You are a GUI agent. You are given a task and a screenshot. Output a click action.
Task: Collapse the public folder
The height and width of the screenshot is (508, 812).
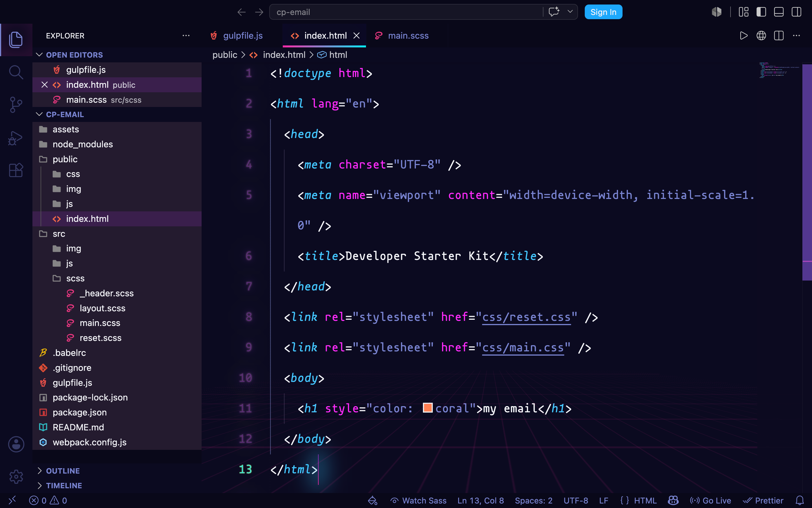click(117, 159)
